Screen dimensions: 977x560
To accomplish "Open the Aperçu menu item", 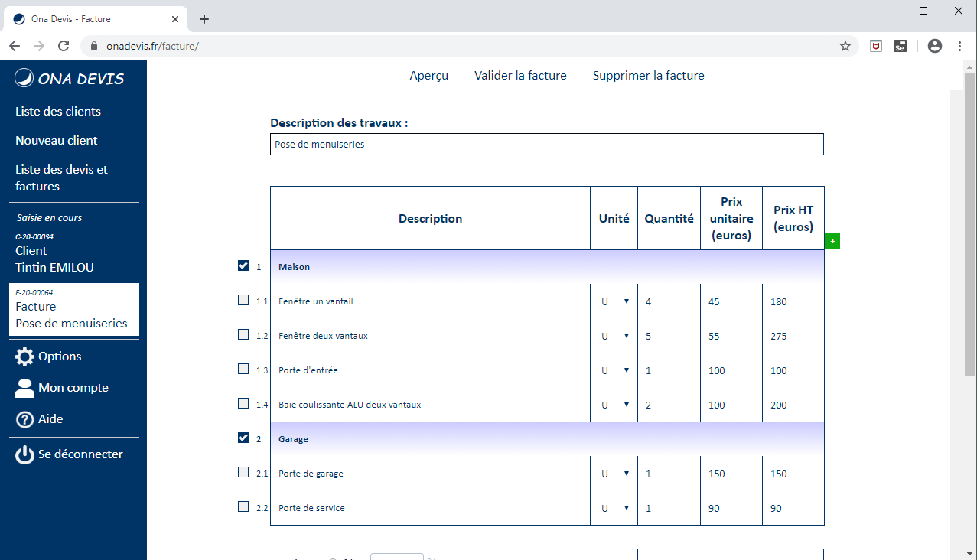I will point(428,76).
